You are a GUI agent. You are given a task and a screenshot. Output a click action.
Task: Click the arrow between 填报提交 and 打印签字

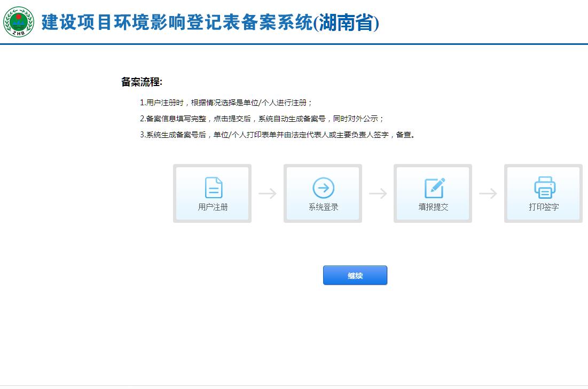pyautogui.click(x=488, y=193)
